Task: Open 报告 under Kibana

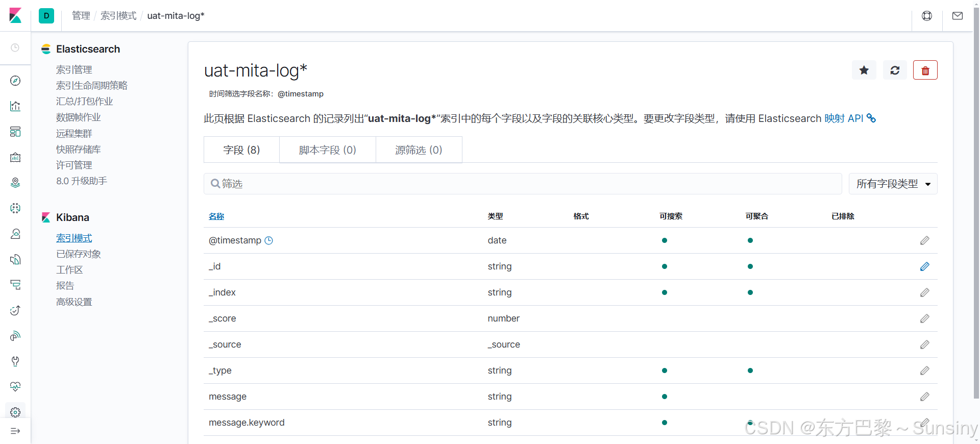Action: click(x=65, y=285)
